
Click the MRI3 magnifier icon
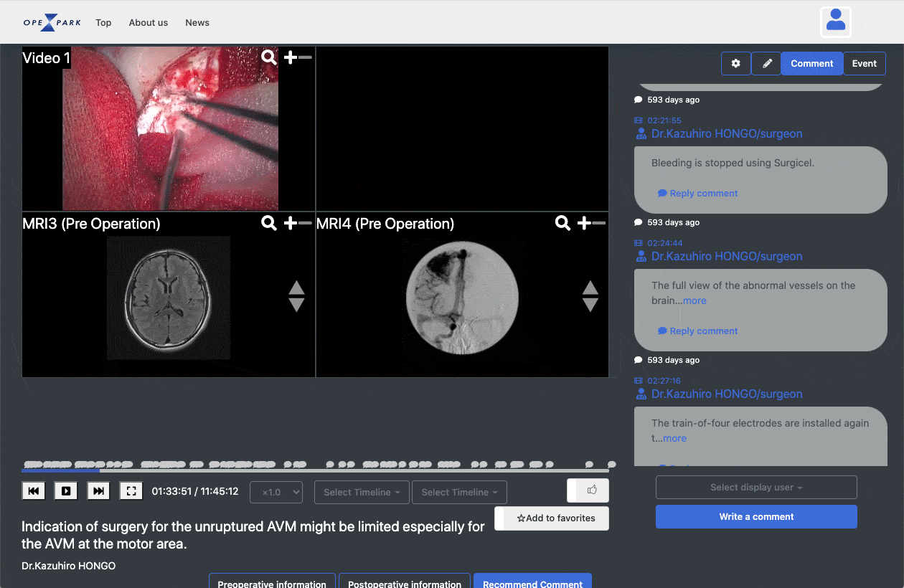tap(269, 223)
